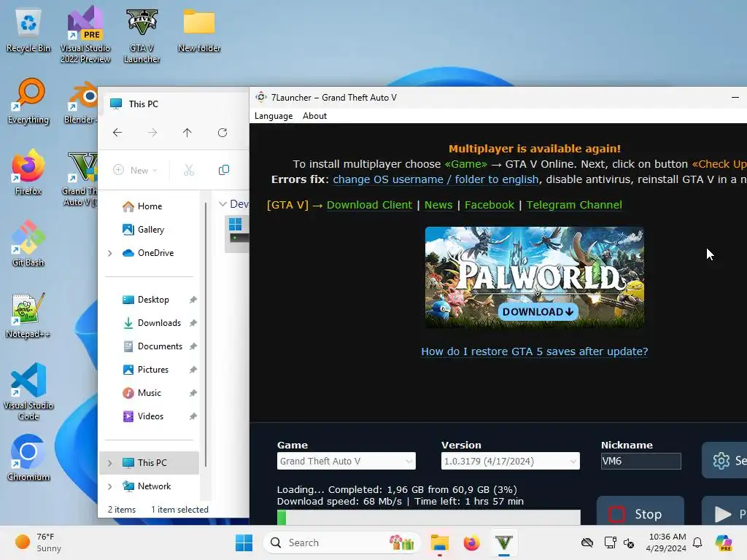
Task: Open Firefox from the taskbar
Action: [x=472, y=542]
